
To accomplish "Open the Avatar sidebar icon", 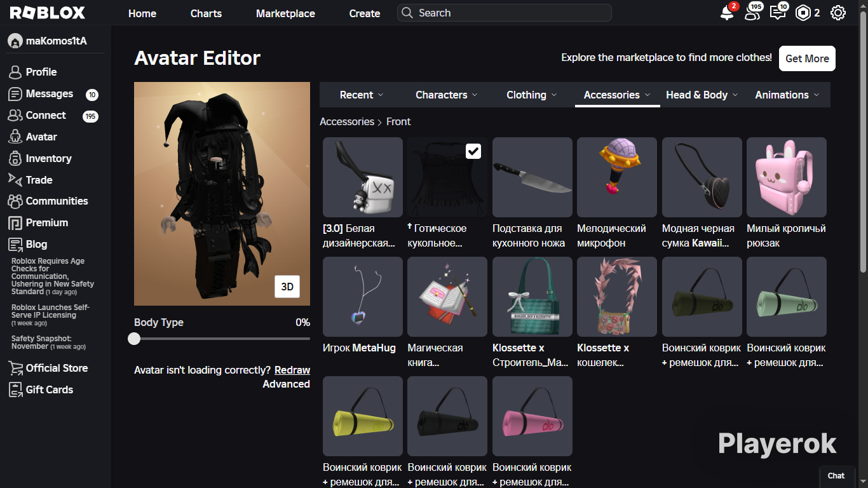I will [15, 137].
